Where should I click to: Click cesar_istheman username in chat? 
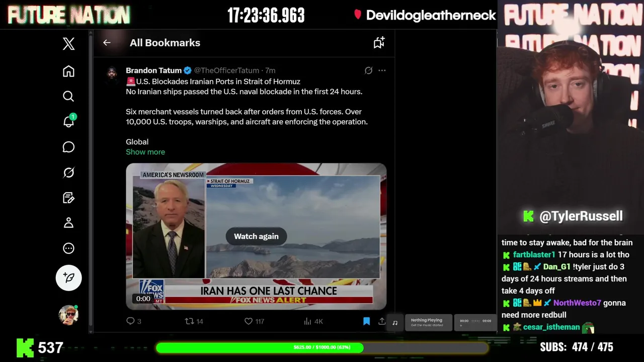[x=551, y=327]
